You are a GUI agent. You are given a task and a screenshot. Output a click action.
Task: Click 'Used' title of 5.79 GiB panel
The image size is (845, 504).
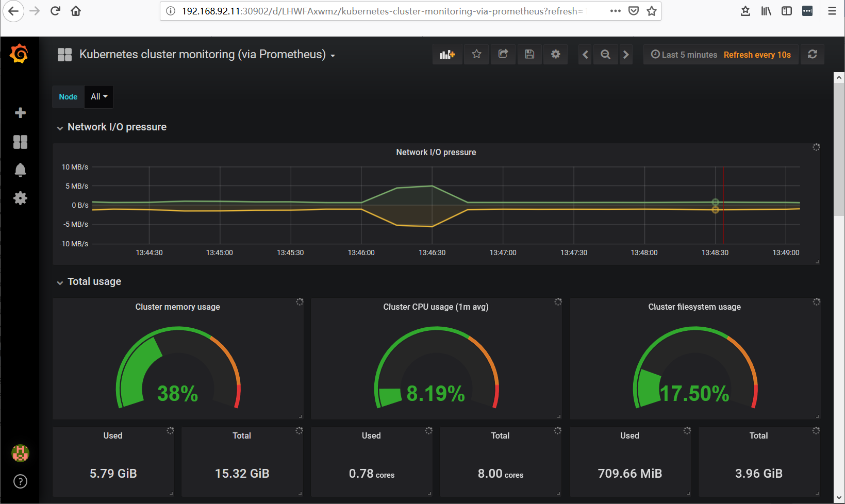point(113,435)
